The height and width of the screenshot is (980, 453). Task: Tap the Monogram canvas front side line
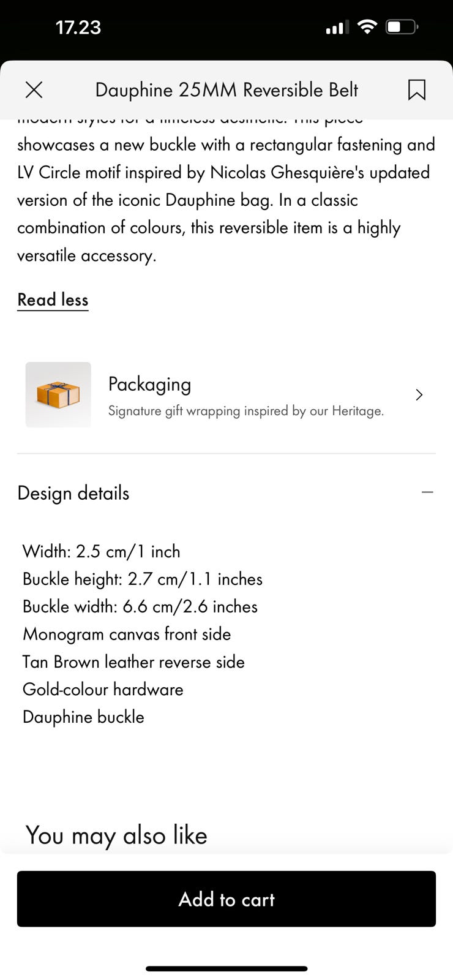pyautogui.click(x=127, y=634)
